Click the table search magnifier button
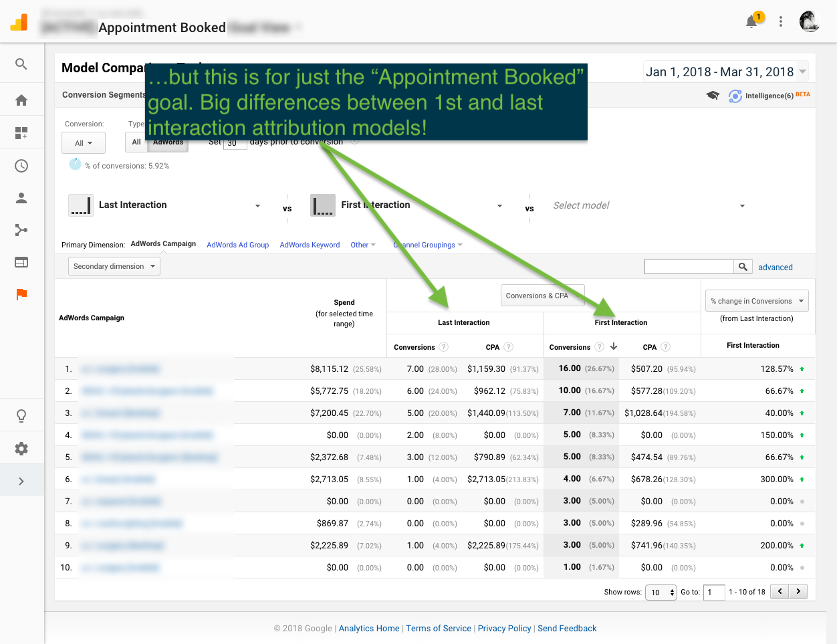 pos(743,267)
